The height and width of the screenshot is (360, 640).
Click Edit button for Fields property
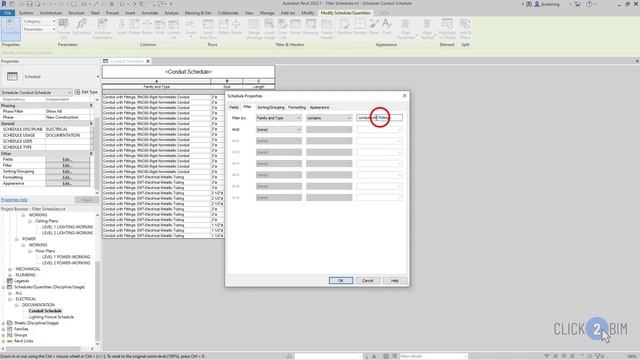[x=67, y=160]
